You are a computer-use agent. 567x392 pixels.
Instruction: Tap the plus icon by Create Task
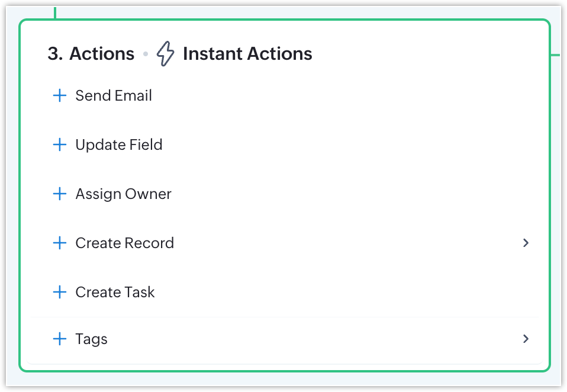point(60,293)
